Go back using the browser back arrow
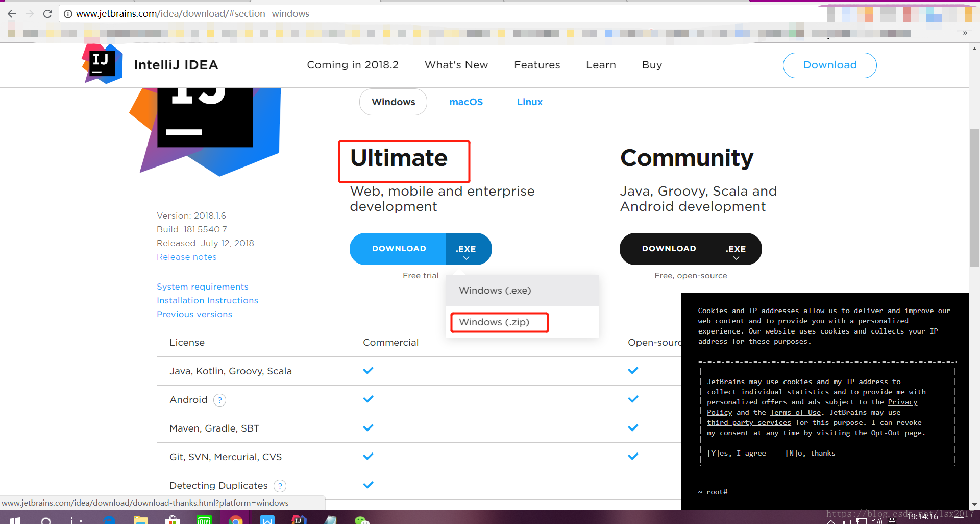This screenshot has height=524, width=980. click(x=12, y=14)
